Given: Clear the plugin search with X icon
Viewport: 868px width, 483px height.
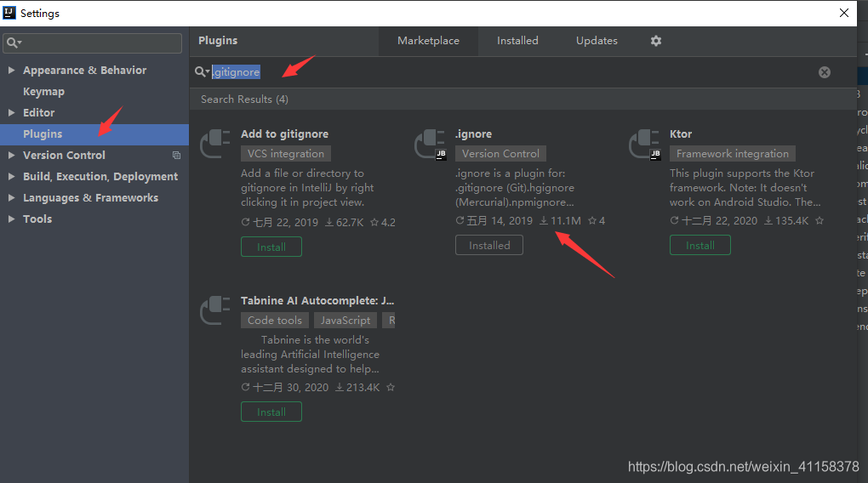Looking at the screenshot, I should point(825,72).
